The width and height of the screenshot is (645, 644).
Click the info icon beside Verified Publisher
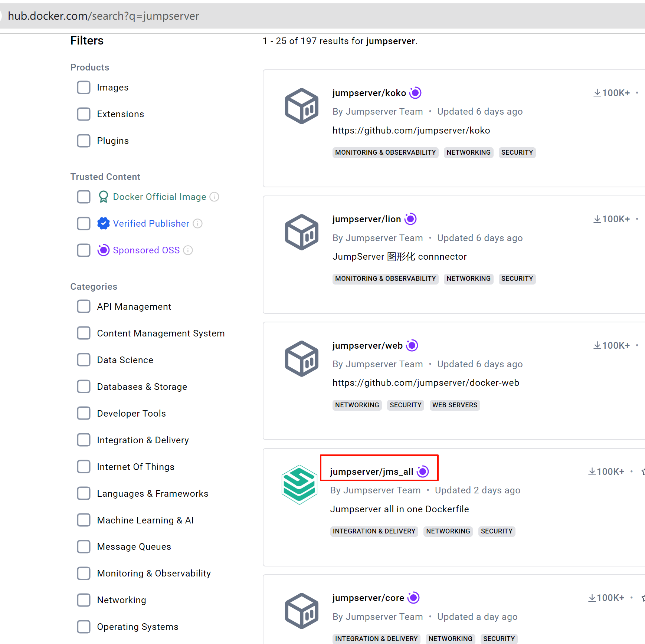[x=198, y=224]
